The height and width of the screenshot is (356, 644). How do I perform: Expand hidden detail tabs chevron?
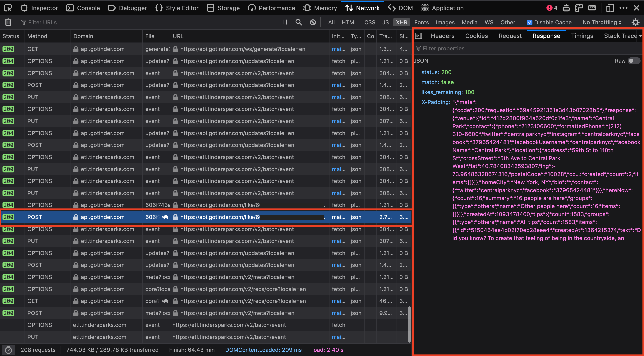640,36
